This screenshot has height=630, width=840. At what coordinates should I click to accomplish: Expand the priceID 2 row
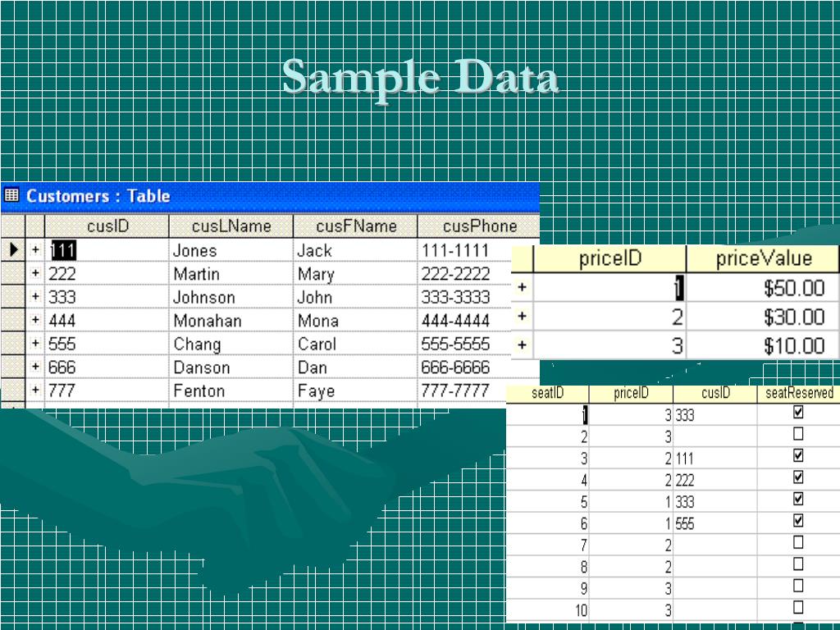pos(523,317)
